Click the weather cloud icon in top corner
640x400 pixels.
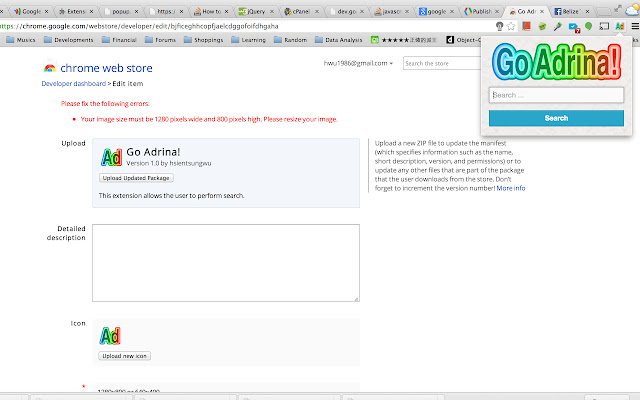632,10
